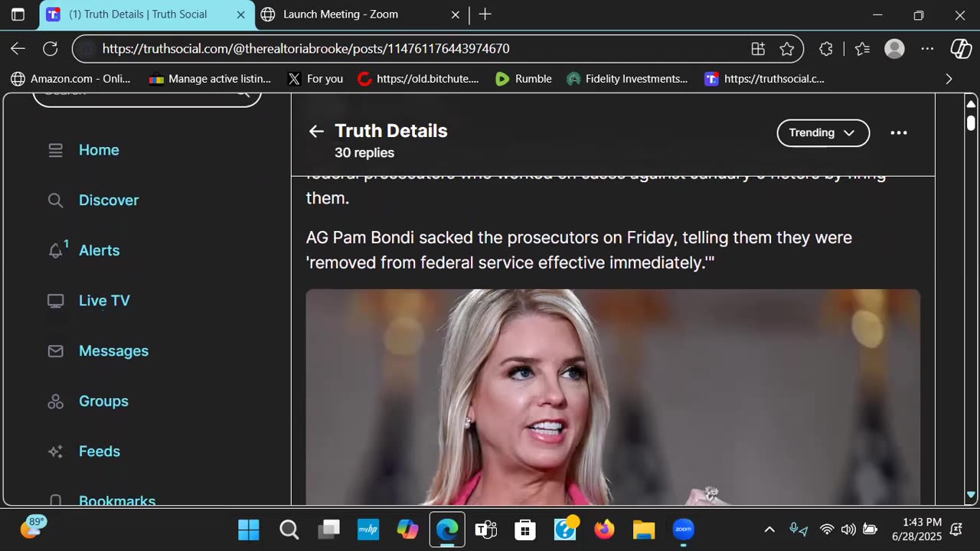Open the Rumble bookmark
The width and height of the screenshot is (980, 551).
[x=523, y=79]
